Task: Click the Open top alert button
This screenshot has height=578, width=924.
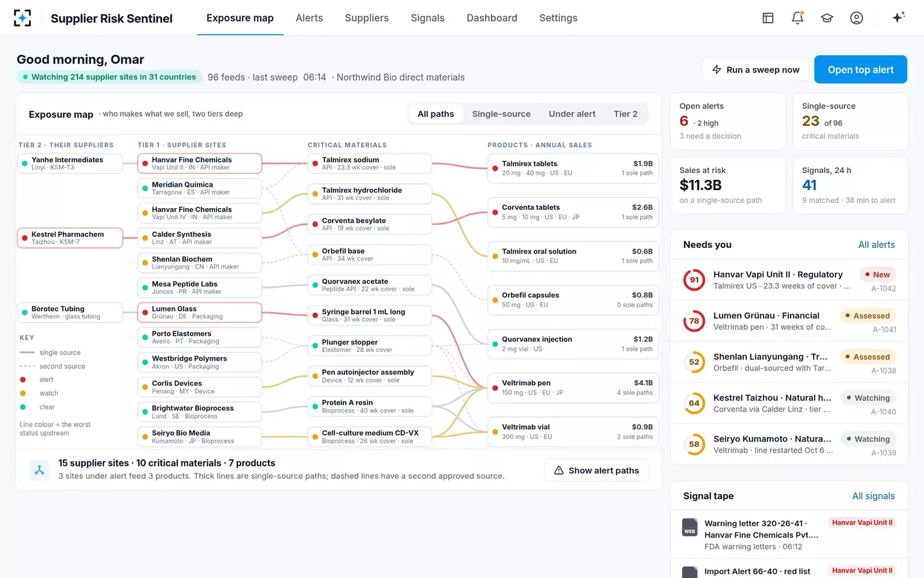Action: coord(860,69)
